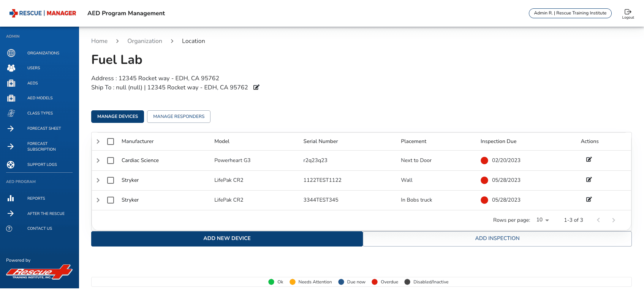Go to the Home breadcrumb
644x299 pixels.
99,41
